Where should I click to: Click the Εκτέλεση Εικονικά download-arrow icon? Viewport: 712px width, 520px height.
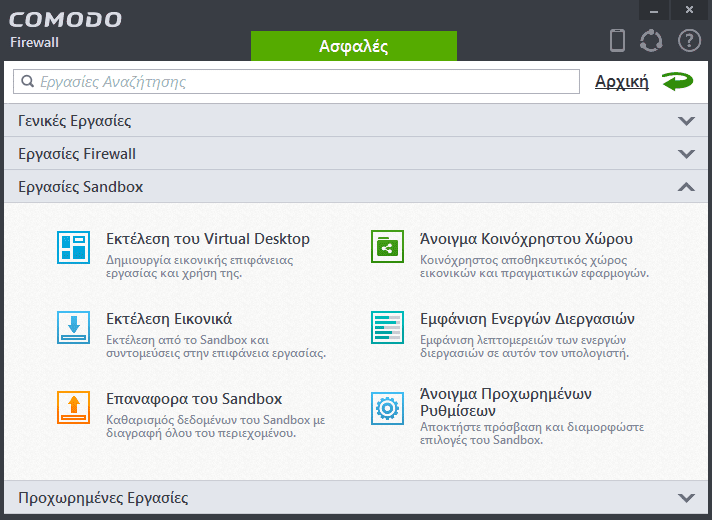(74, 327)
